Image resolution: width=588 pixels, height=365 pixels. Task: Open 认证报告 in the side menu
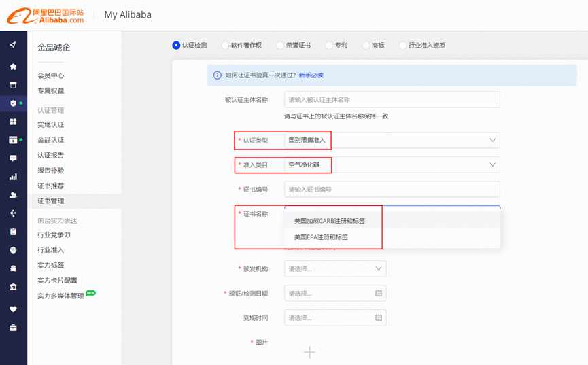click(x=50, y=155)
